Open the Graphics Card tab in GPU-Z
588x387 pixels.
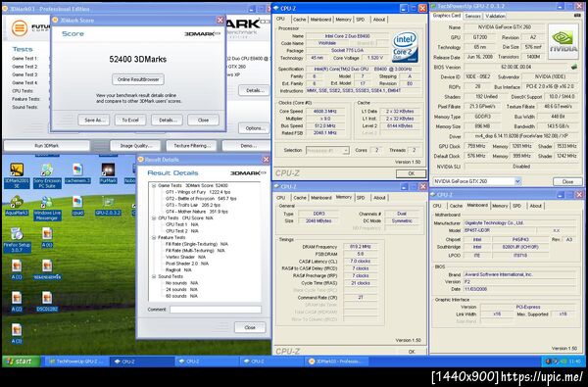click(x=447, y=16)
